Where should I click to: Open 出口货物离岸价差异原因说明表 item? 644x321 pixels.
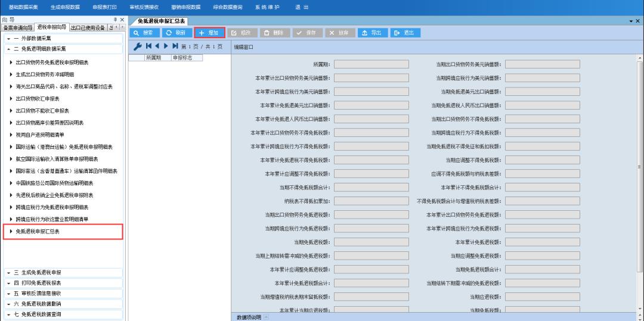(49, 123)
